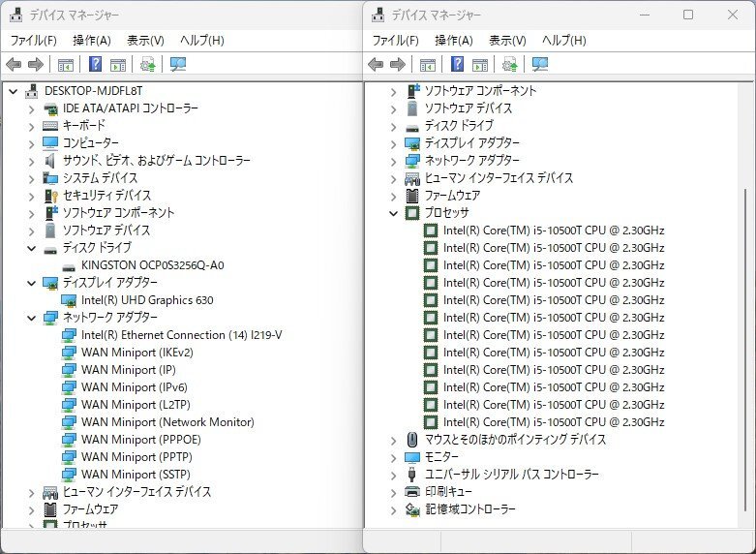
Task: Expand キーボード category
Action: click(x=31, y=127)
